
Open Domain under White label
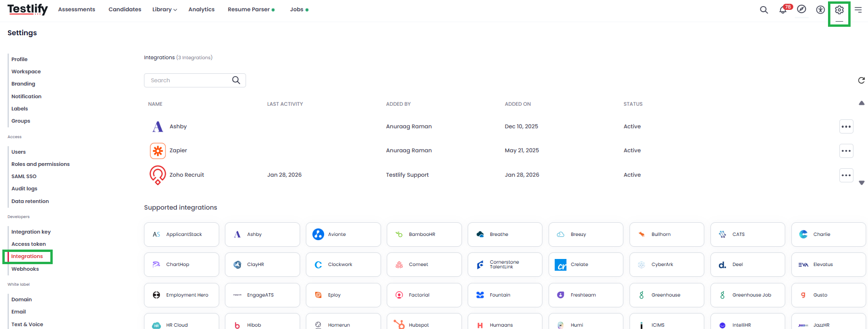coord(22,299)
